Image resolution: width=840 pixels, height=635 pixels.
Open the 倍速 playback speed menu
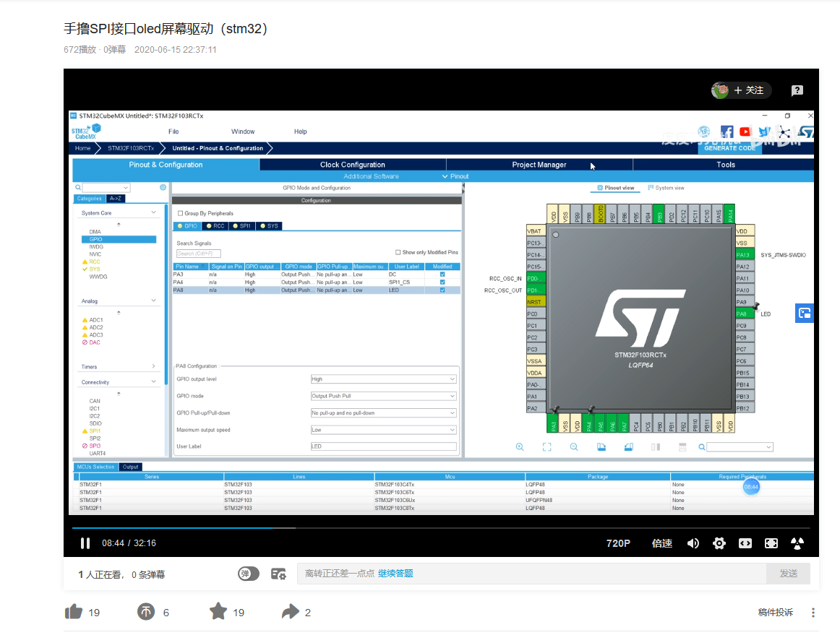pyautogui.click(x=661, y=543)
